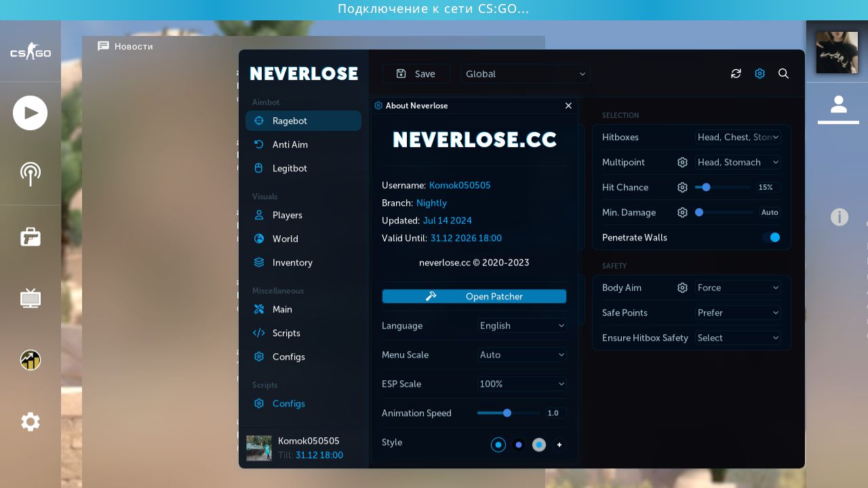Open the inventory briefcase icon
868x488 pixels.
click(30, 237)
